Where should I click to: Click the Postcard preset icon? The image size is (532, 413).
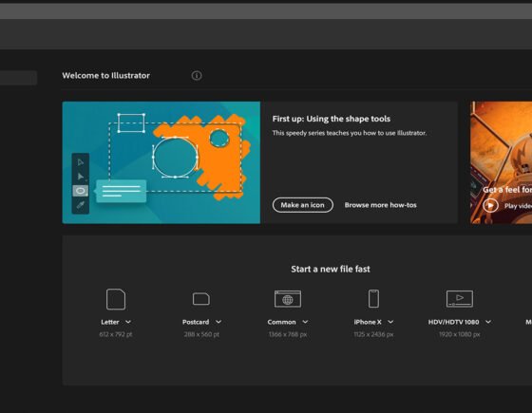[201, 299]
